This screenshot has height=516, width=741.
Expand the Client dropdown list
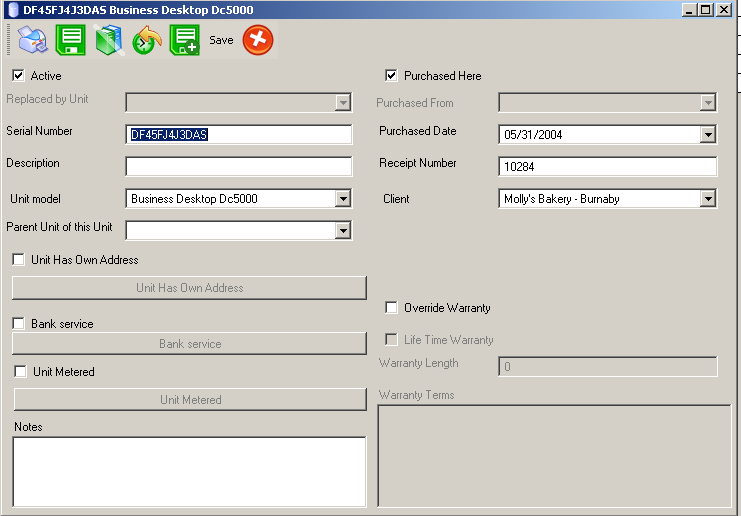(x=707, y=198)
